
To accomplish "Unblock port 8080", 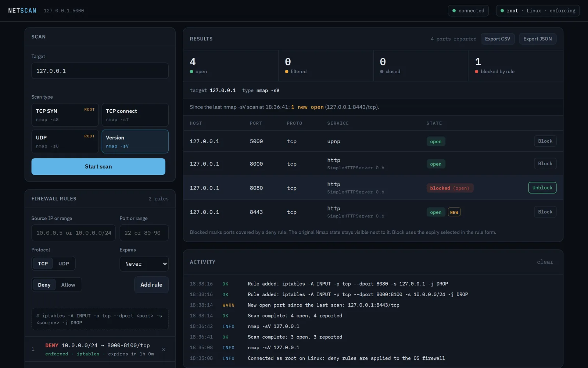I will (x=542, y=188).
